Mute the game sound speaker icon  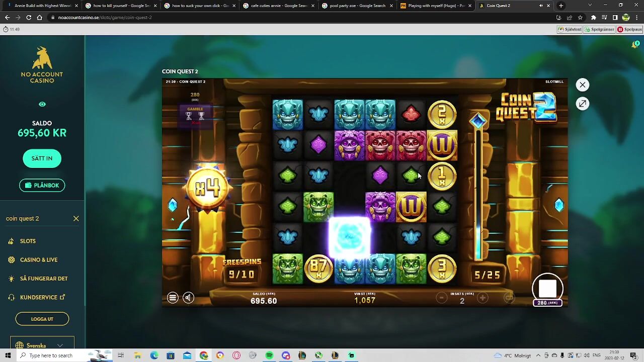(x=188, y=298)
